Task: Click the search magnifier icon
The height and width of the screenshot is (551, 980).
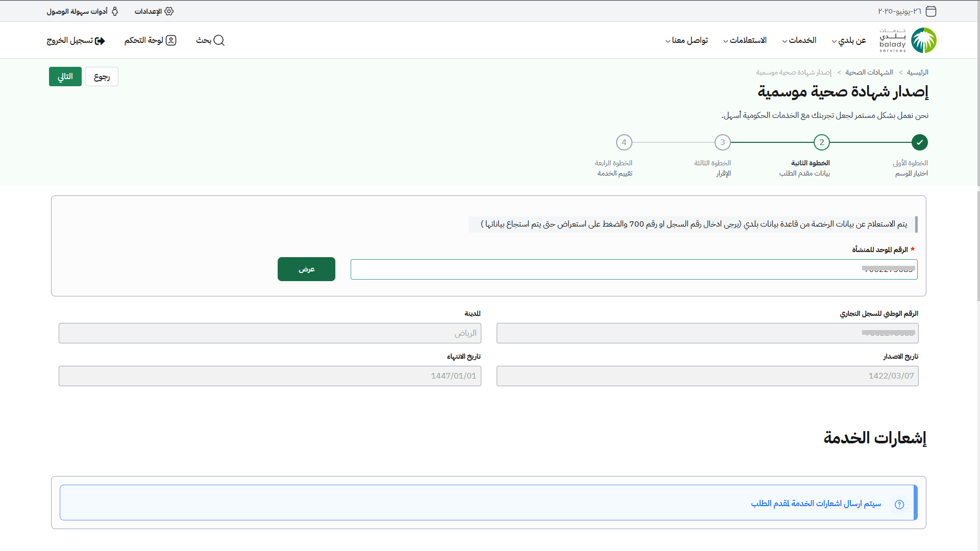Action: click(219, 40)
